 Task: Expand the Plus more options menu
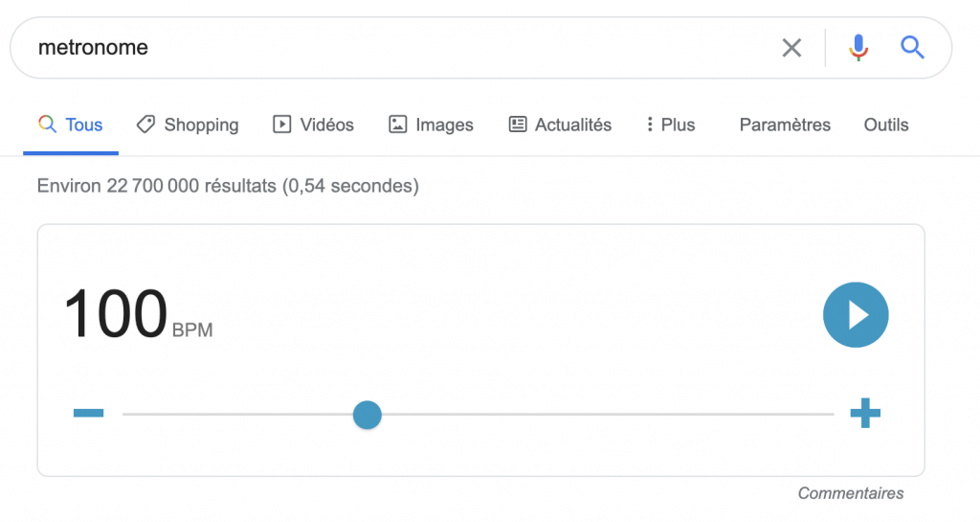pyautogui.click(x=670, y=125)
